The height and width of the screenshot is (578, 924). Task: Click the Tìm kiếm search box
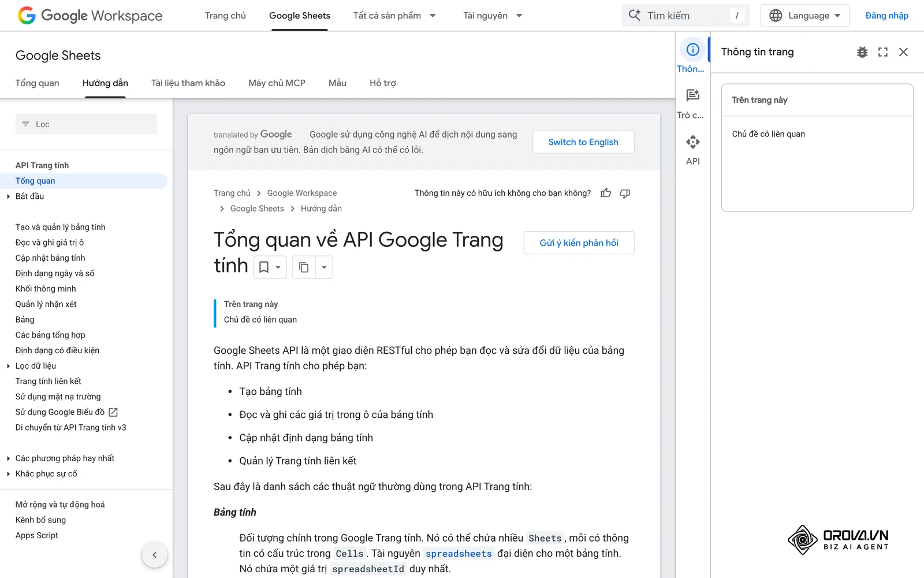pos(685,16)
